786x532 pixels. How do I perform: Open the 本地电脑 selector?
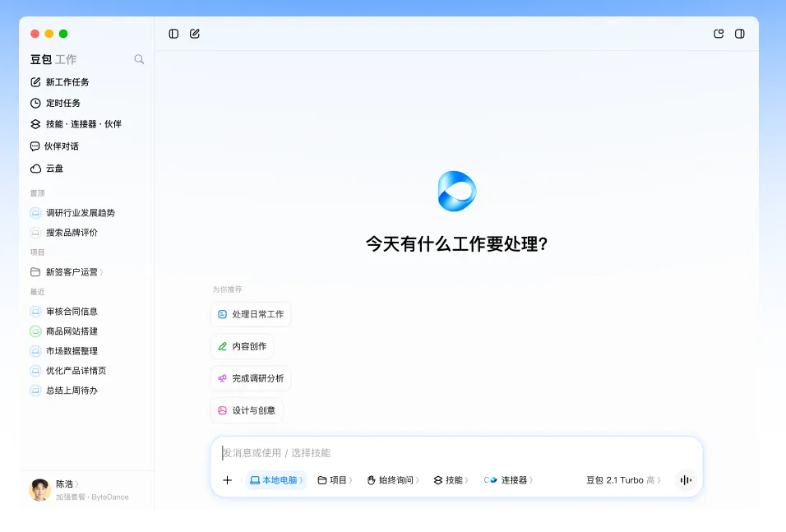click(x=276, y=480)
